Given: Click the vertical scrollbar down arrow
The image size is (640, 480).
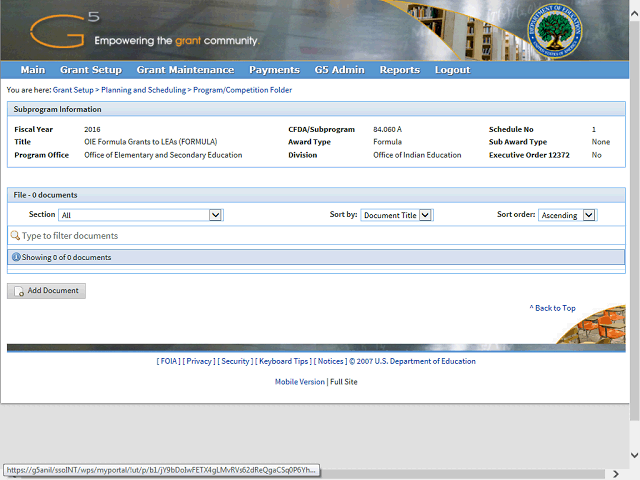Looking at the screenshot, I should point(634,455).
